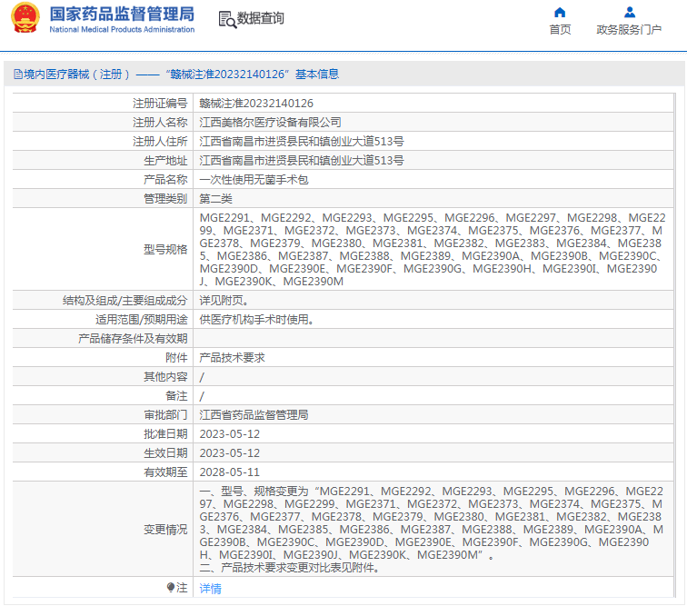Go to 首页 via home icon

tap(560, 12)
